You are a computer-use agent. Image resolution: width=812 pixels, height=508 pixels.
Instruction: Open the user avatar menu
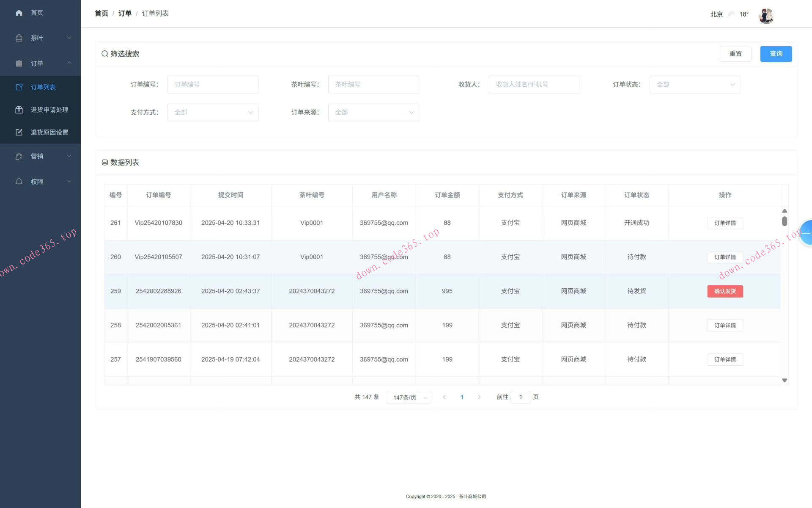pyautogui.click(x=766, y=16)
